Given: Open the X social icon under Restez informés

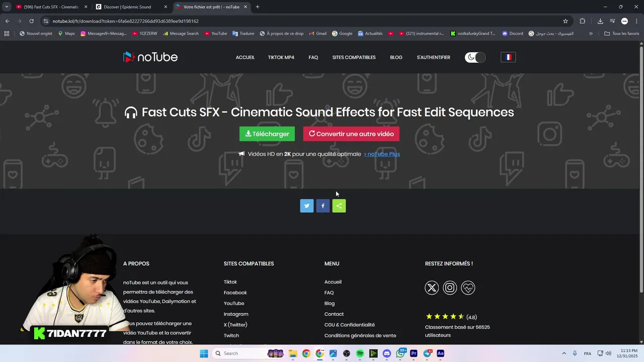Looking at the screenshot, I should pyautogui.click(x=432, y=288).
